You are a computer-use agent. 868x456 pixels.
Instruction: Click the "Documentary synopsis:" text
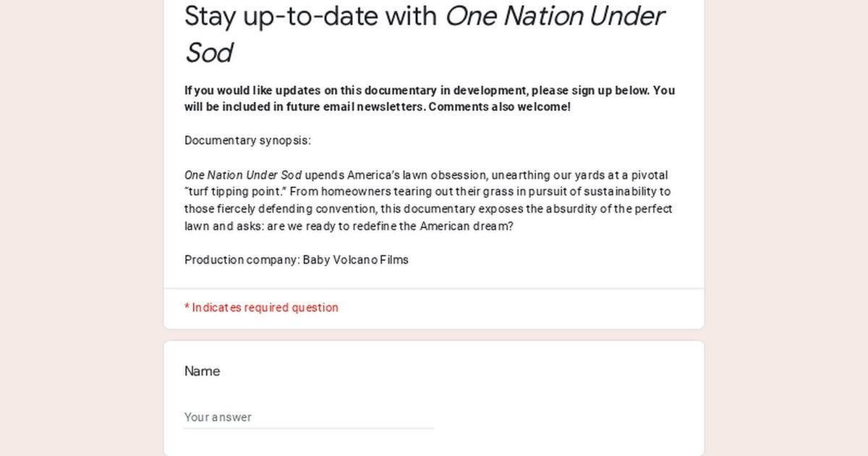tap(247, 140)
